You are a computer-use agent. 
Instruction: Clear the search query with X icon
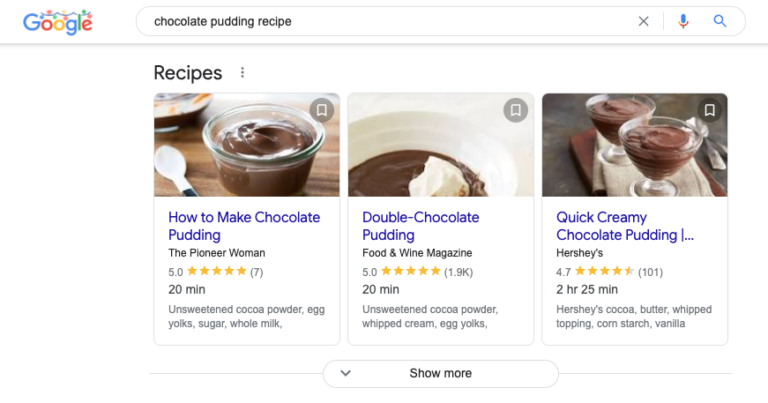click(x=643, y=21)
